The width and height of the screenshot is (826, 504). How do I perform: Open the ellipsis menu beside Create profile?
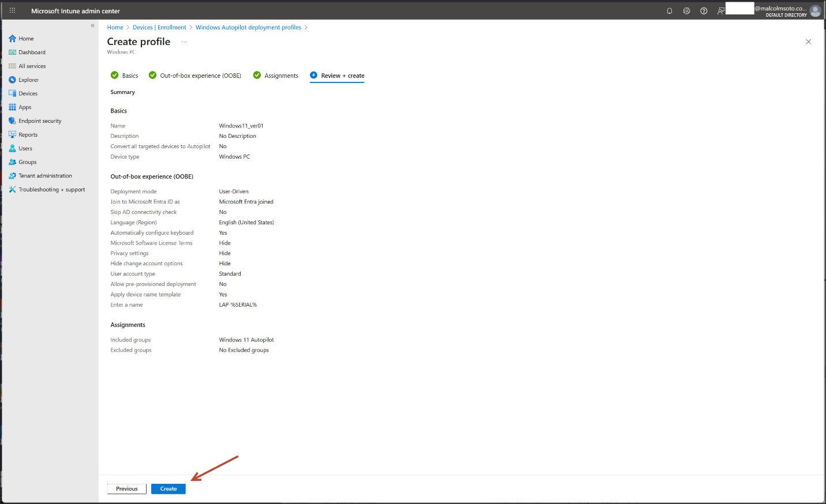[184, 42]
